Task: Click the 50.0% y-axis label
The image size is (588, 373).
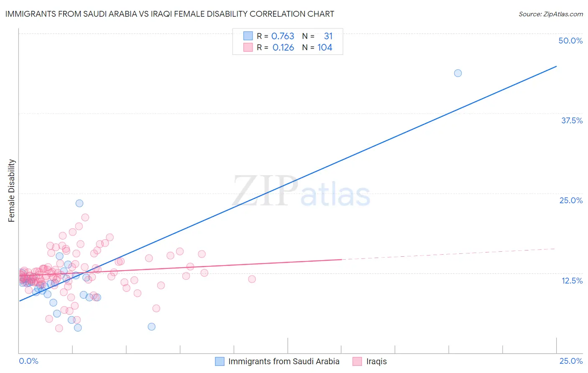Action: click(570, 41)
